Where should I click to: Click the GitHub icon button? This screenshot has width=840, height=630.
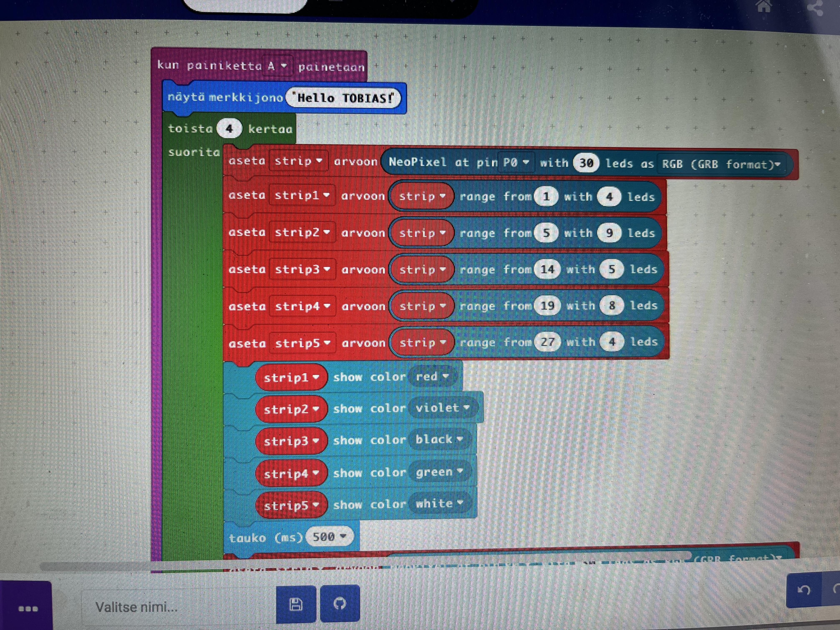340,603
